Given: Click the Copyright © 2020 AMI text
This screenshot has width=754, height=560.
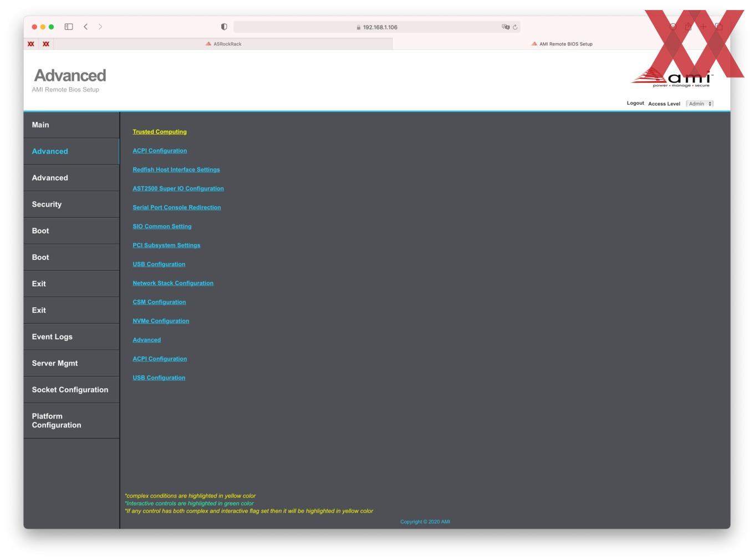Looking at the screenshot, I should tap(425, 522).
